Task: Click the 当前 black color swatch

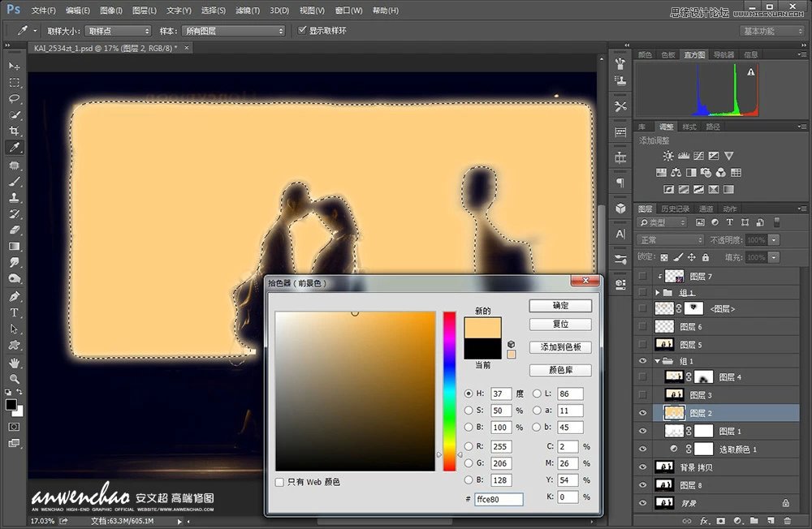Action: coord(482,348)
